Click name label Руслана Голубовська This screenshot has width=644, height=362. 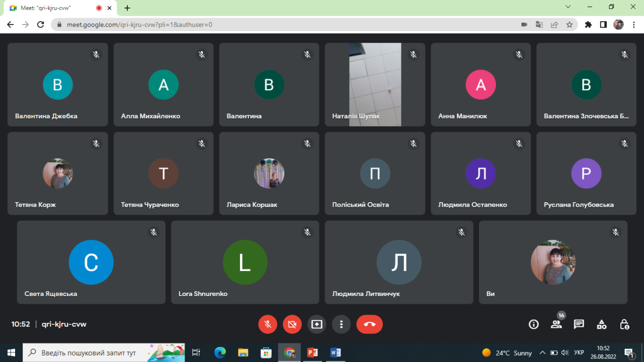coord(579,205)
